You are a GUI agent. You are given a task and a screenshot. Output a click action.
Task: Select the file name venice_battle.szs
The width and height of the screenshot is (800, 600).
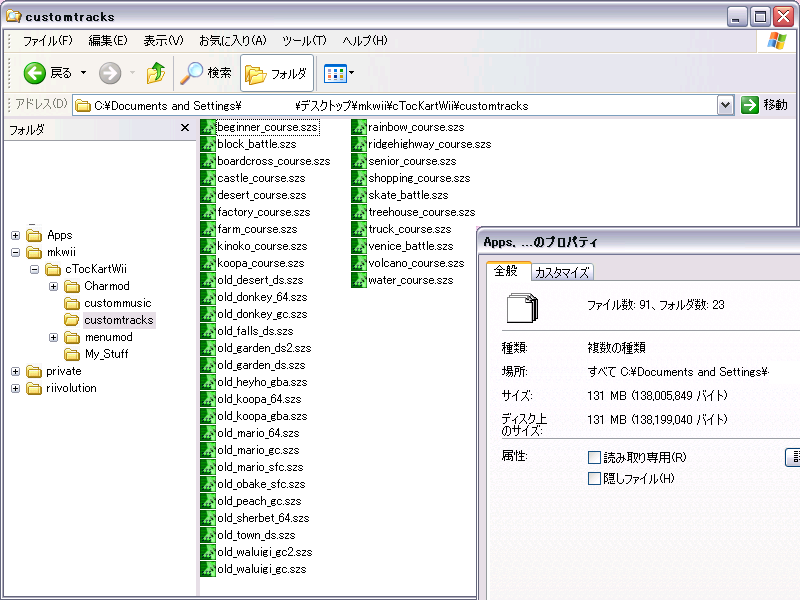coord(411,246)
